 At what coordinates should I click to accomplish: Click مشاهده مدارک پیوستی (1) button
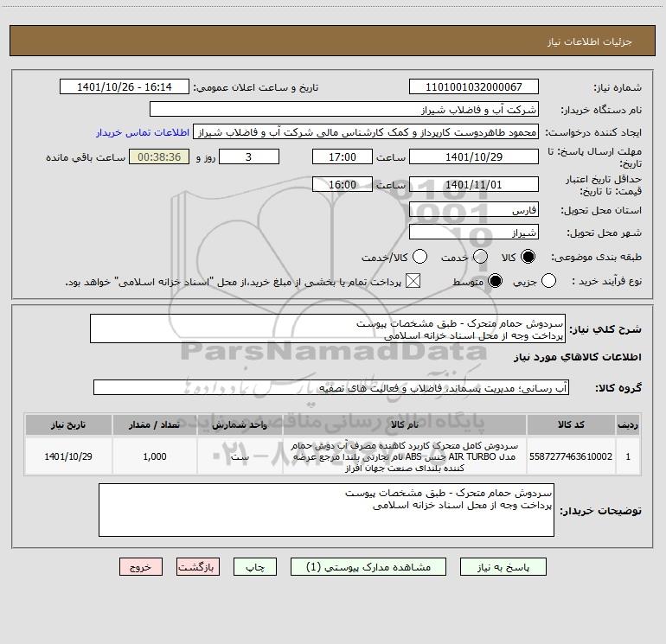click(x=368, y=567)
